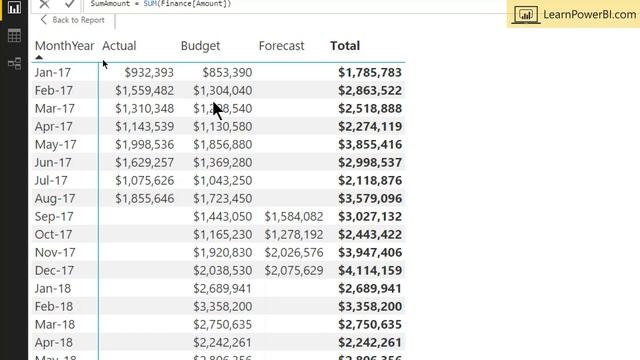This screenshot has width=640, height=360.
Task: Click the Total column header
Action: [345, 46]
